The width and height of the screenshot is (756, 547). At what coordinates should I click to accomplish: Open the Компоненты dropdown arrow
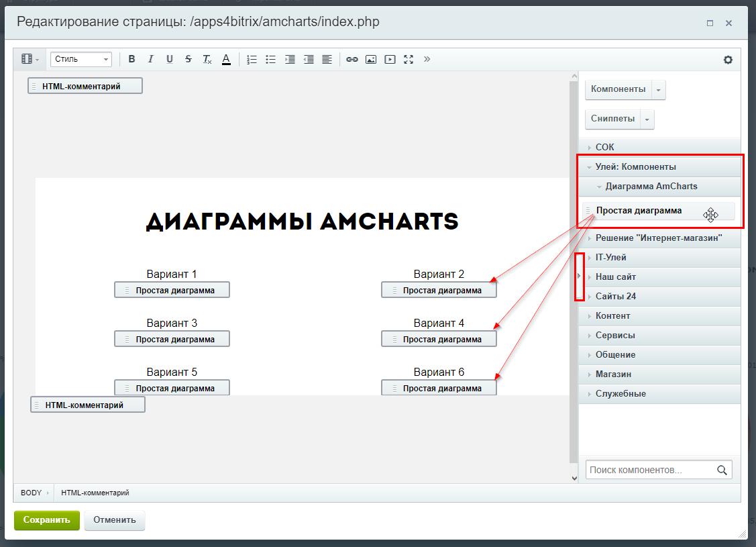point(659,89)
